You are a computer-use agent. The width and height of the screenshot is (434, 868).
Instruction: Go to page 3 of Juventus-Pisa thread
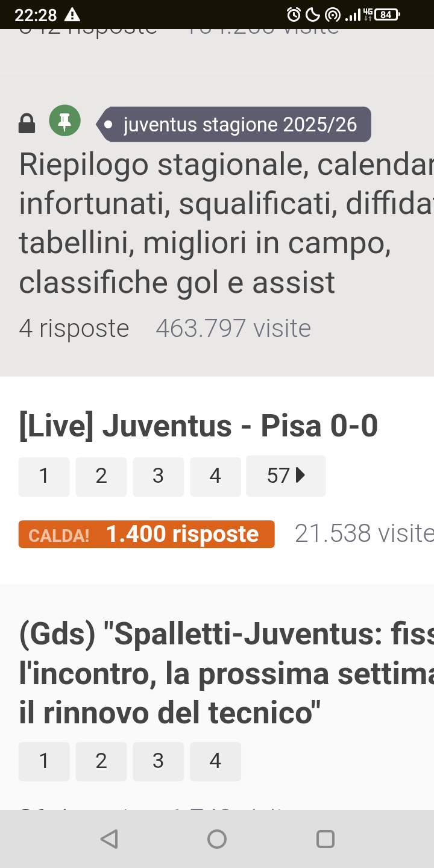158,476
